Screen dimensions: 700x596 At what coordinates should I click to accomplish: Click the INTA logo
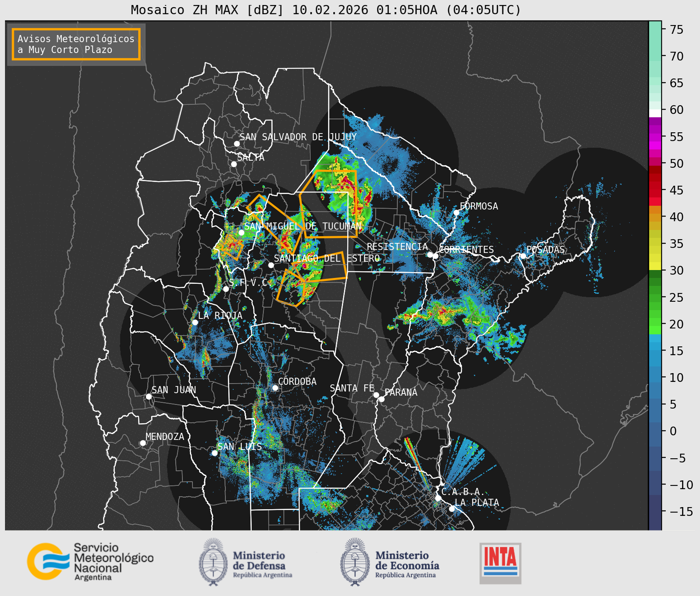pos(500,563)
